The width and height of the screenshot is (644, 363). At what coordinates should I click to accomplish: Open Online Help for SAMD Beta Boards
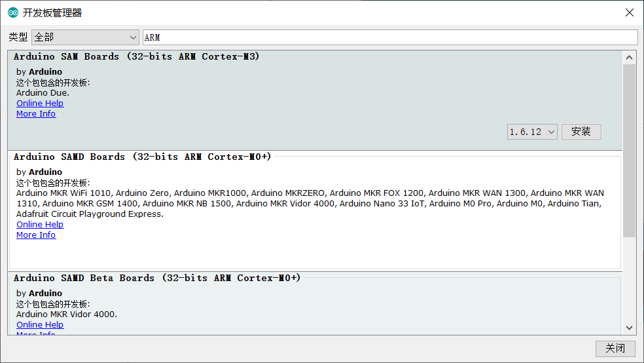(40, 325)
